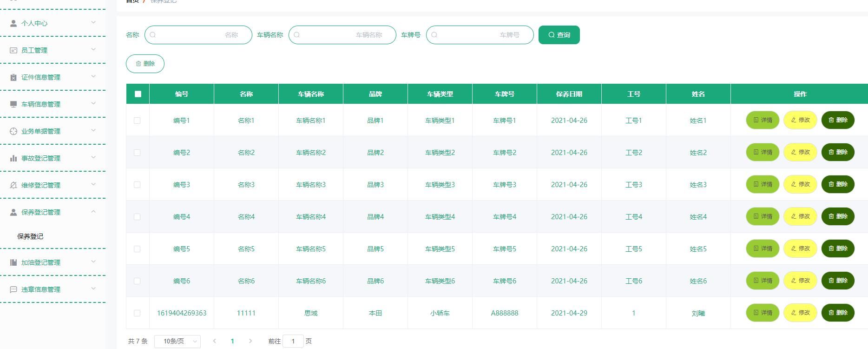
Task: Click 修改 for the 编号2 row
Action: pos(800,152)
